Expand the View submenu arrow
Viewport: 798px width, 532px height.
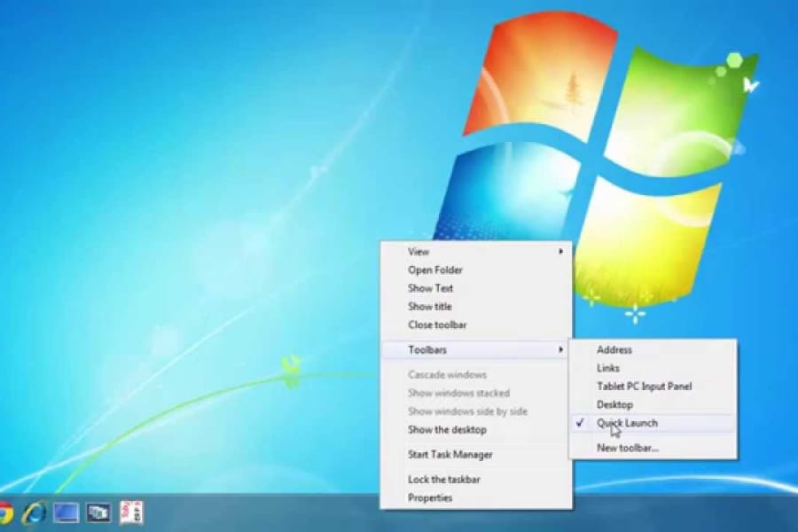pyautogui.click(x=560, y=252)
